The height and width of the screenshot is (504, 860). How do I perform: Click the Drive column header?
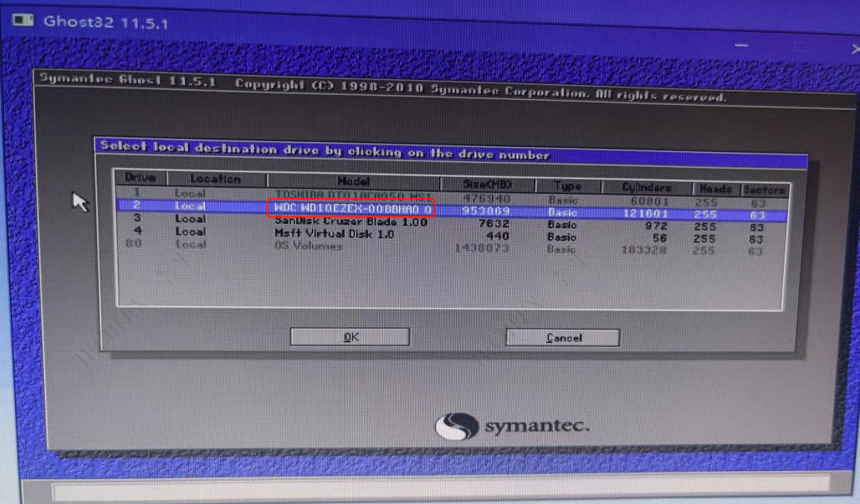click(x=140, y=177)
